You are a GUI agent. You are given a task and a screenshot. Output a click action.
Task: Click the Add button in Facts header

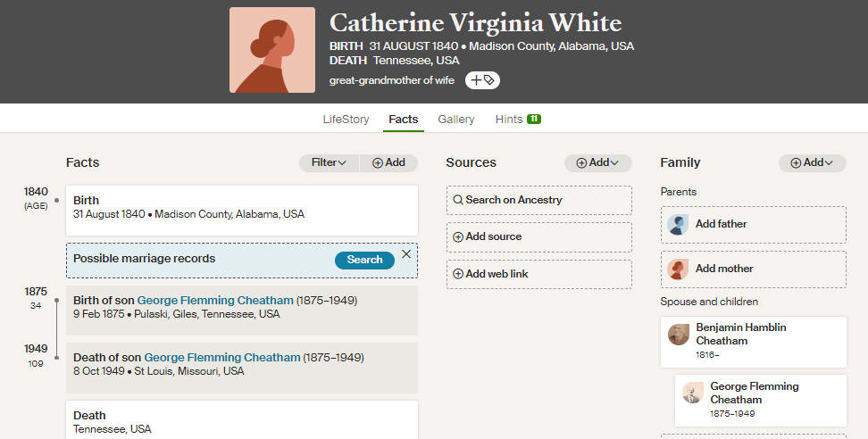pos(388,162)
